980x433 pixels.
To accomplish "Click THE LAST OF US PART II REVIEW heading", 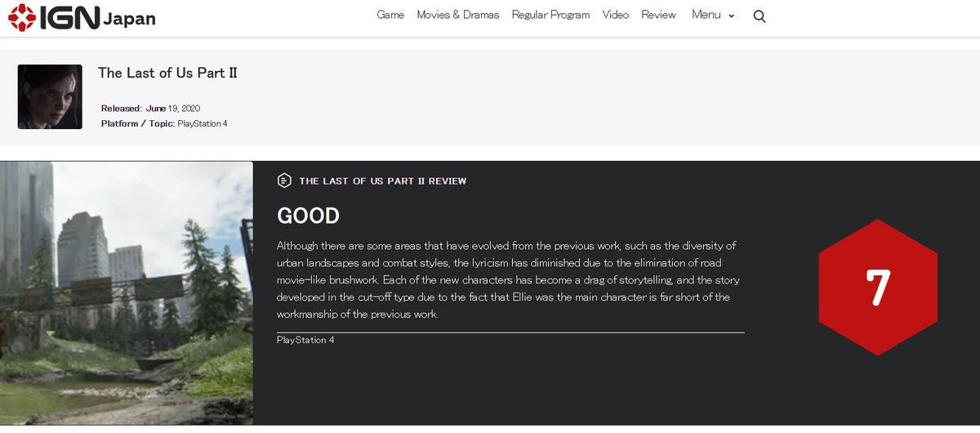I will pyautogui.click(x=383, y=181).
